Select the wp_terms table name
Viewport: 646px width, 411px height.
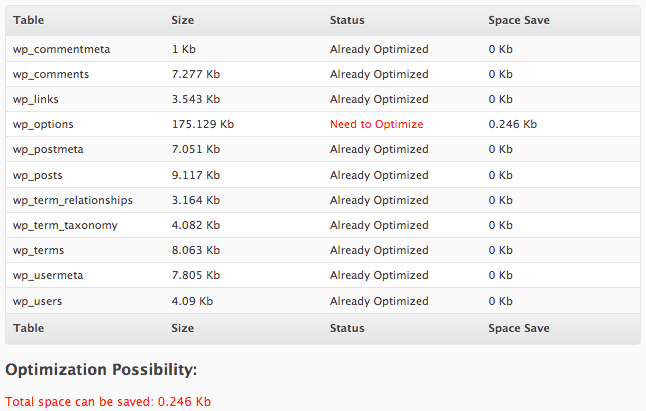[38, 250]
